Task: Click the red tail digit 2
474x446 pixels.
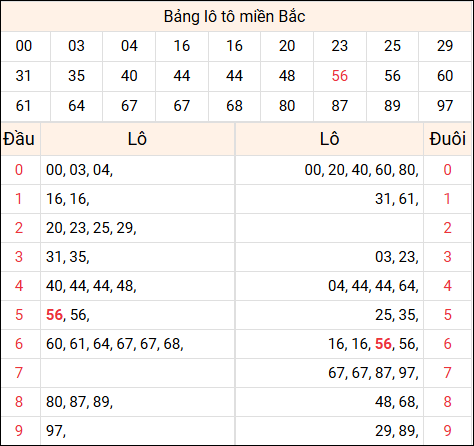Action: 448,228
